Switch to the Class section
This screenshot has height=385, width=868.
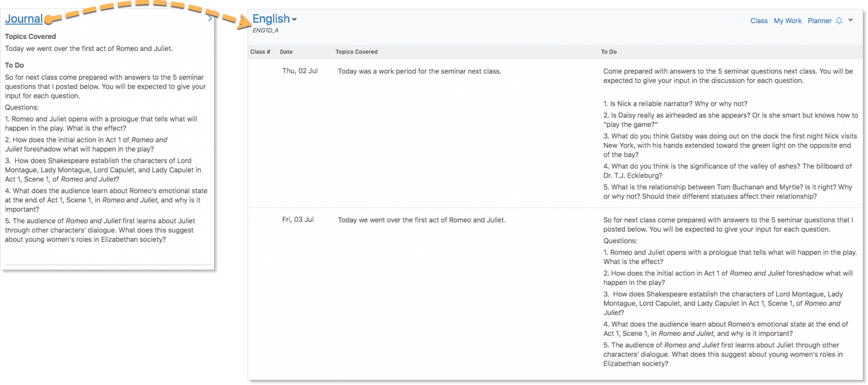(x=759, y=21)
